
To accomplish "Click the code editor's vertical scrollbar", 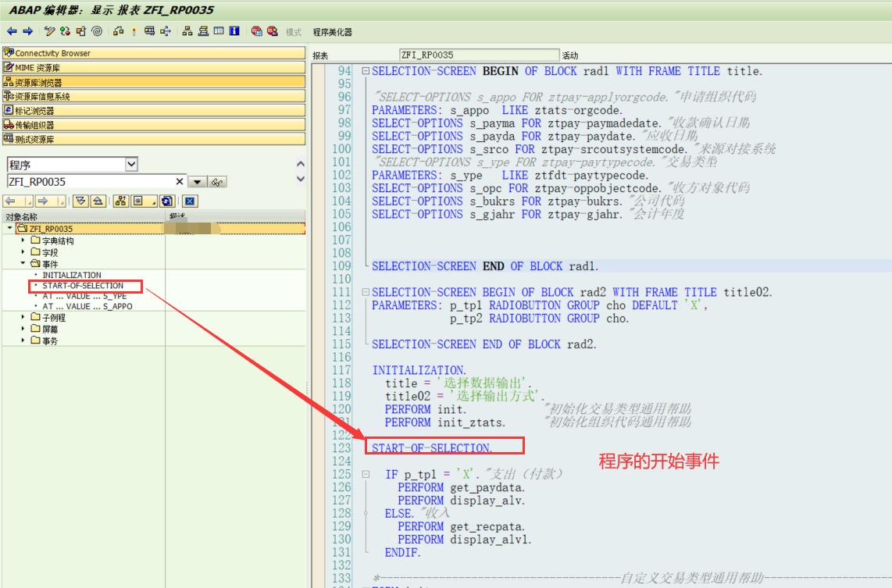I will click(887, 312).
